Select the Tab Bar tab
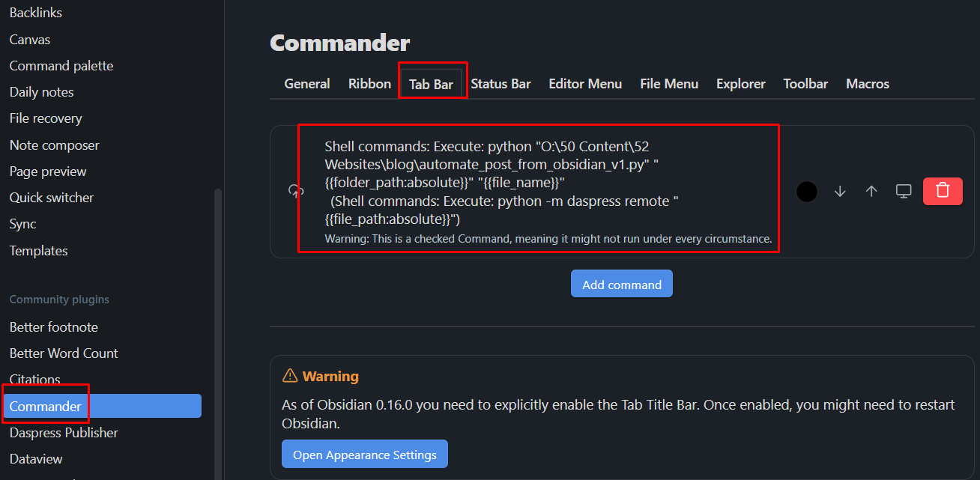The width and height of the screenshot is (980, 480). [x=431, y=84]
